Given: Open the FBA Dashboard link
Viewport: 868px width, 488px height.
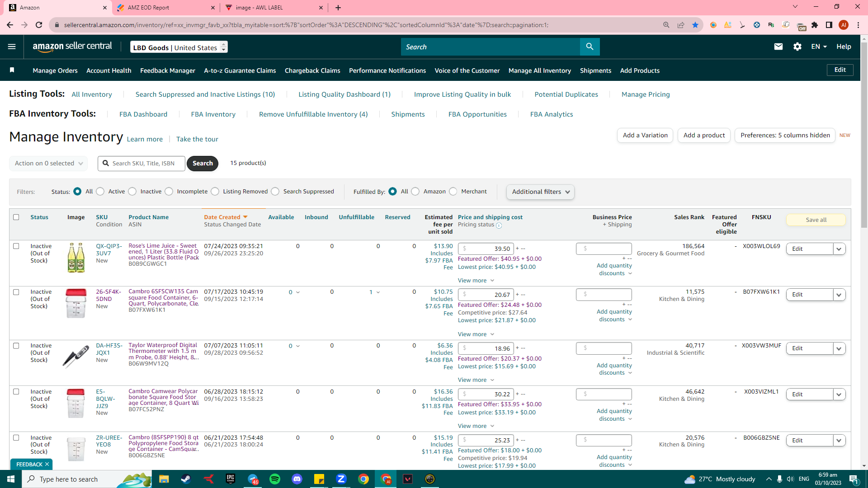Looking at the screenshot, I should pyautogui.click(x=143, y=114).
